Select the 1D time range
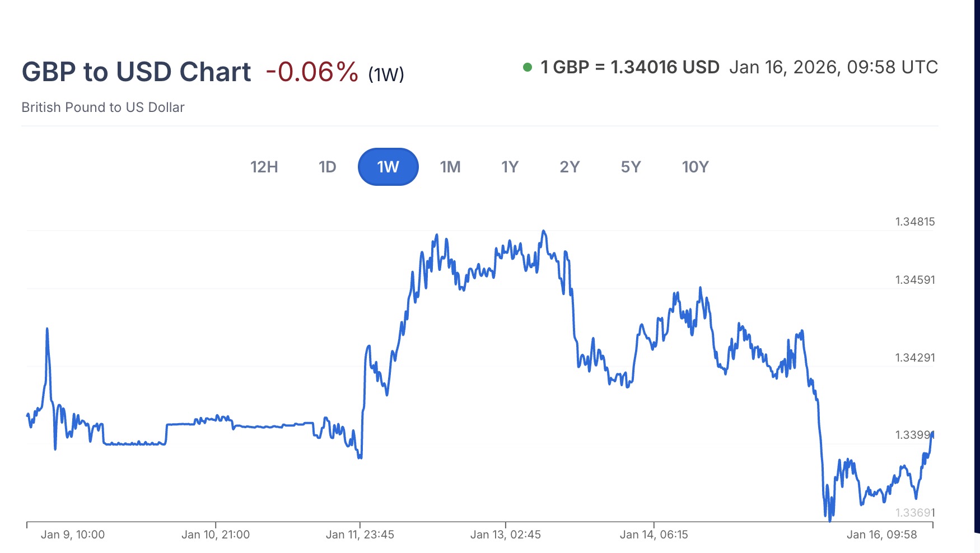Screen dimensions: 980x553 coord(327,167)
